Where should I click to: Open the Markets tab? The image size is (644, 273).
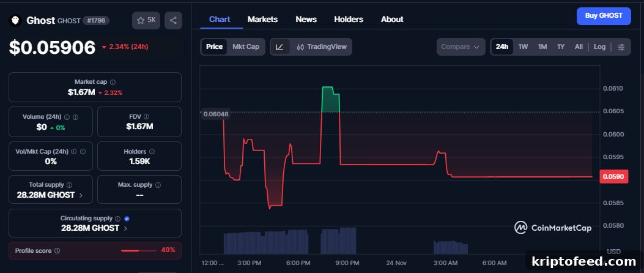pyautogui.click(x=262, y=20)
